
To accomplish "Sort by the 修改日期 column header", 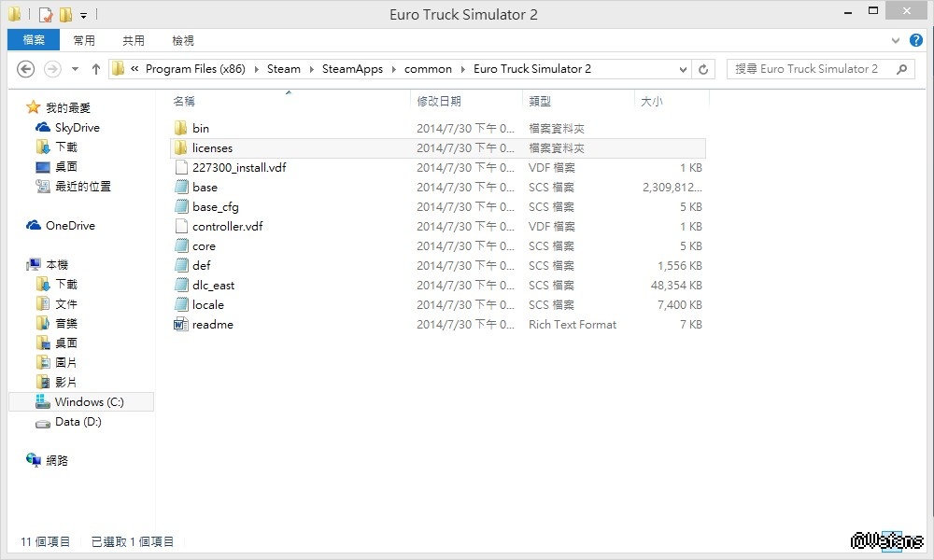I will coord(439,101).
